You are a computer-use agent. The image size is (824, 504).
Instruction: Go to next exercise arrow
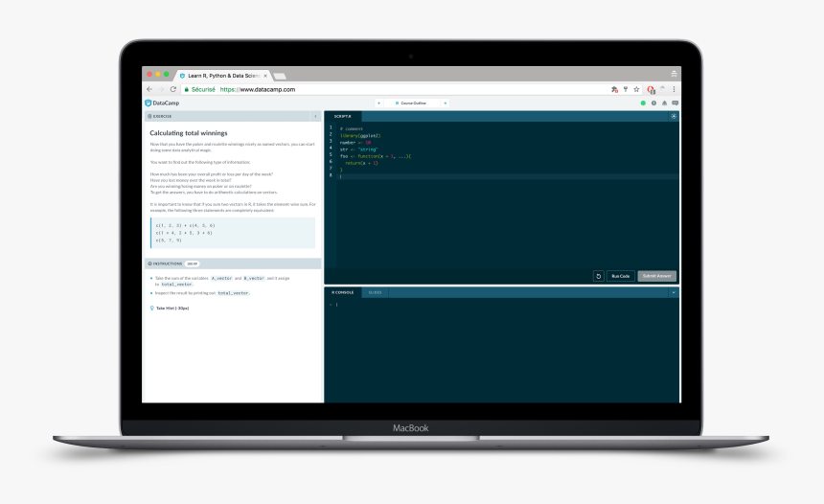[x=446, y=103]
